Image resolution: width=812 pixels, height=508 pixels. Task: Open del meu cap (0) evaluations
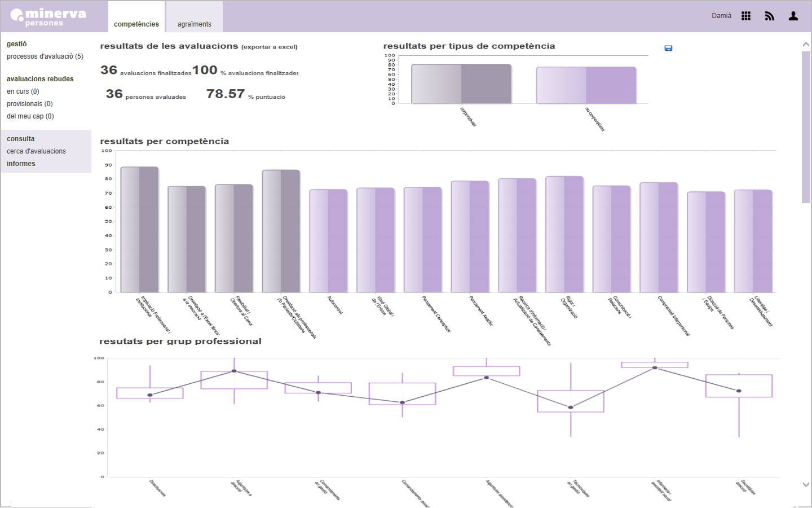click(30, 116)
